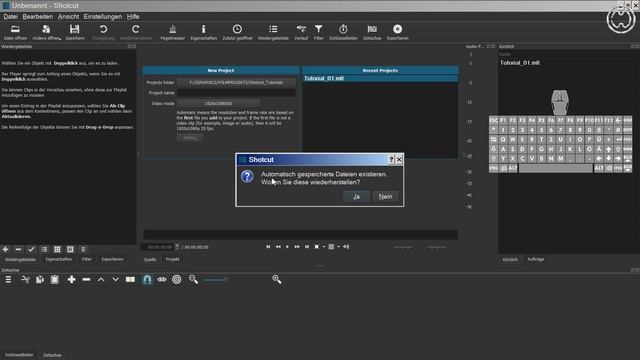
Task: Zoom out timeline with magnifier minus
Action: pyautogui.click(x=193, y=279)
